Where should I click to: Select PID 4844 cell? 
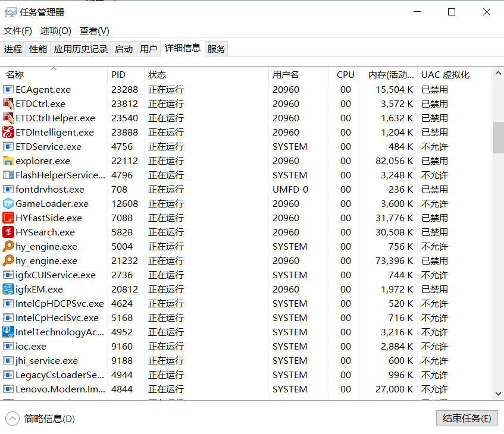coord(122,389)
